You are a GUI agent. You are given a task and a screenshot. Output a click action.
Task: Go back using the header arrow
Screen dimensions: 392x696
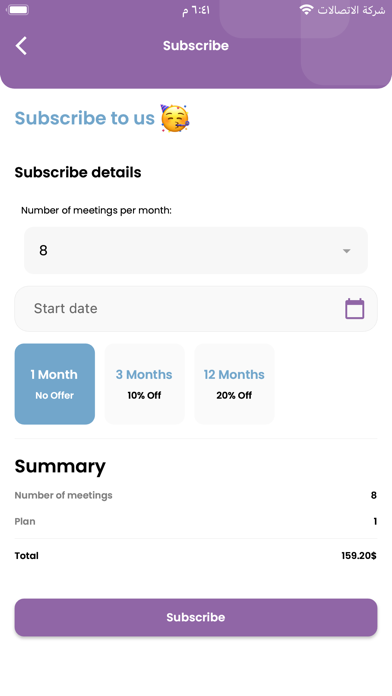(x=21, y=46)
